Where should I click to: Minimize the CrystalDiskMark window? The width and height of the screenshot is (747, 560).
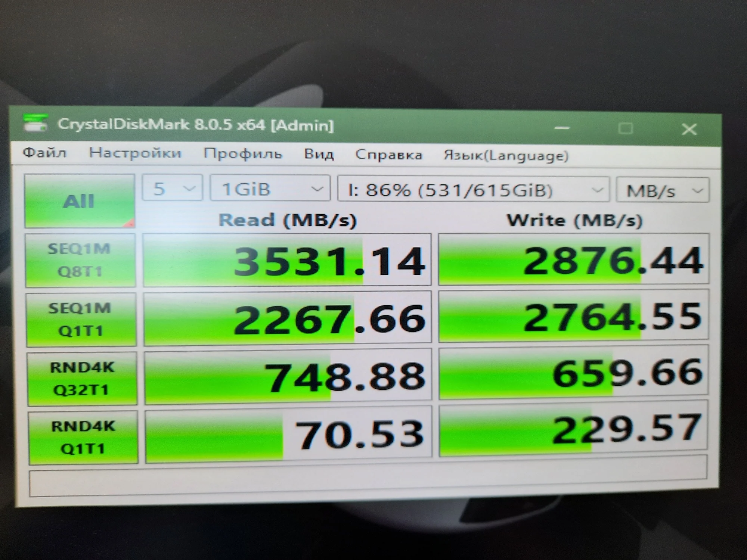tap(562, 128)
